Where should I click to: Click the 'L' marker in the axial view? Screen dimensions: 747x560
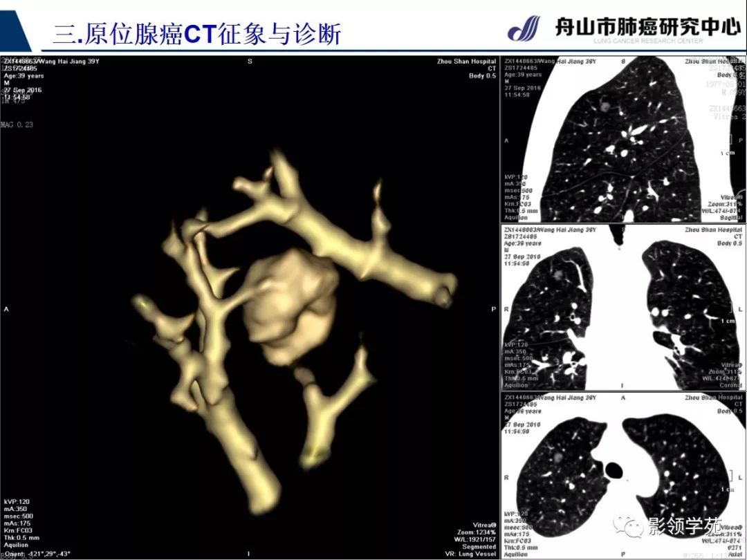click(x=740, y=477)
